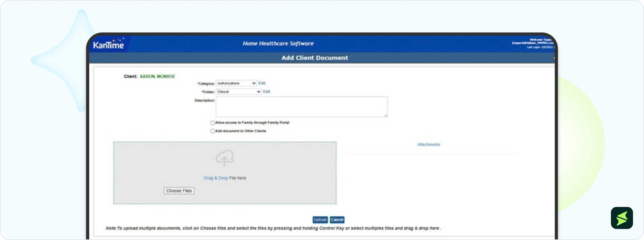The width and height of the screenshot is (644, 240).
Task: Click client name AARON, MONROE
Action: click(157, 76)
